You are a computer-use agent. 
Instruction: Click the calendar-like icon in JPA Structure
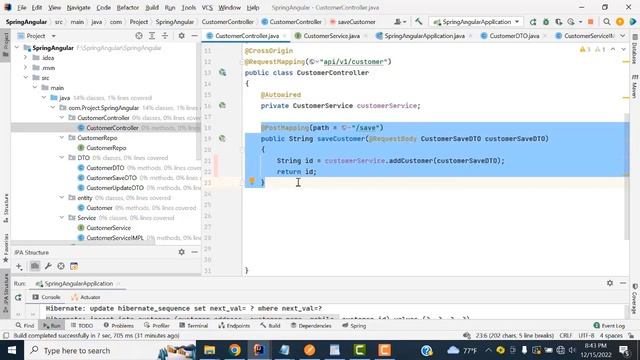pos(74,266)
